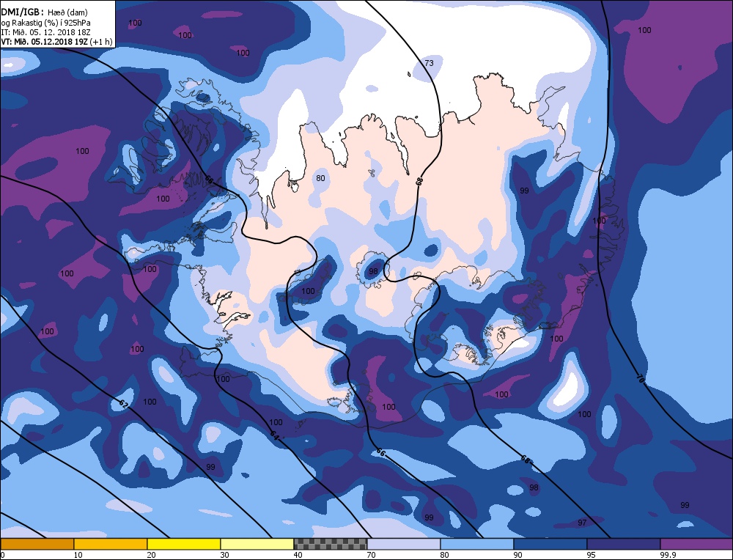Click the '70' contour line label
The height and width of the screenshot is (560, 733).
(640, 378)
